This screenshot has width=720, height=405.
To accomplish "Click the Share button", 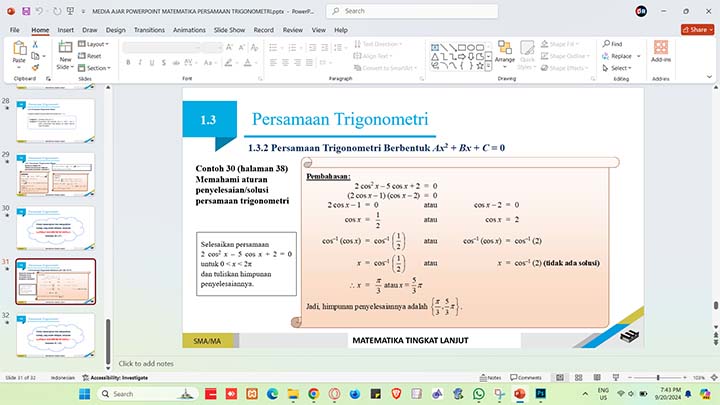I will pyautogui.click(x=697, y=30).
